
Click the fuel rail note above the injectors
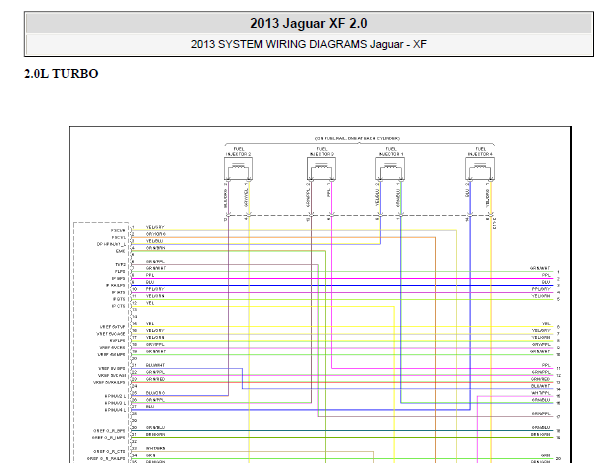(357, 138)
